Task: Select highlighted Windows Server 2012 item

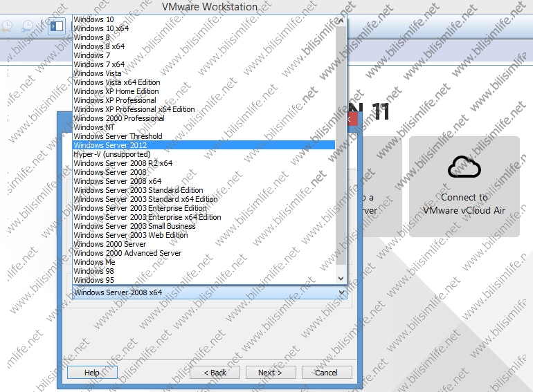Action: 204,145
